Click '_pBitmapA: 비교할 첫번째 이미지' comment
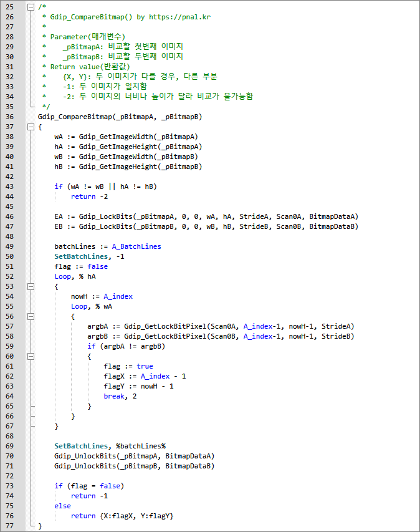Screen dimensions: 420x532 [x=123, y=47]
